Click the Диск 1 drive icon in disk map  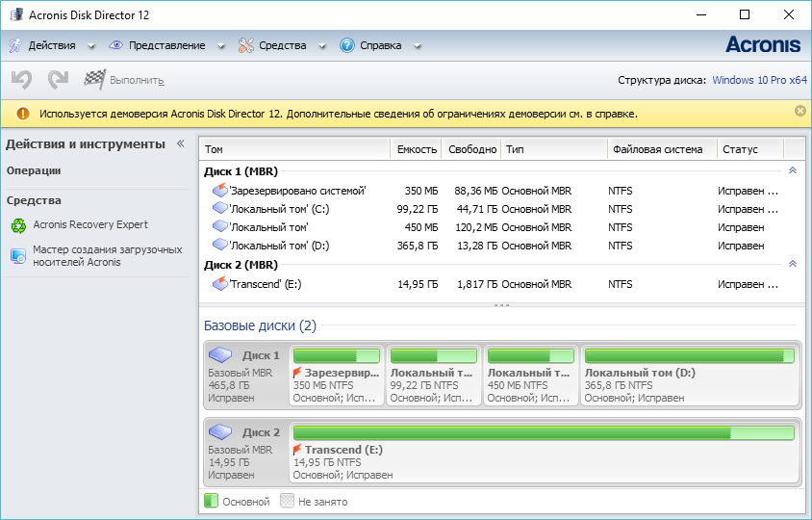click(x=220, y=355)
